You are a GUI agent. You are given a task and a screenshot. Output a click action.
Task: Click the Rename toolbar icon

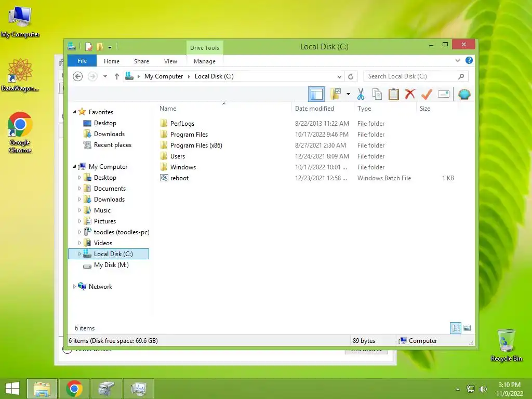pos(444,94)
